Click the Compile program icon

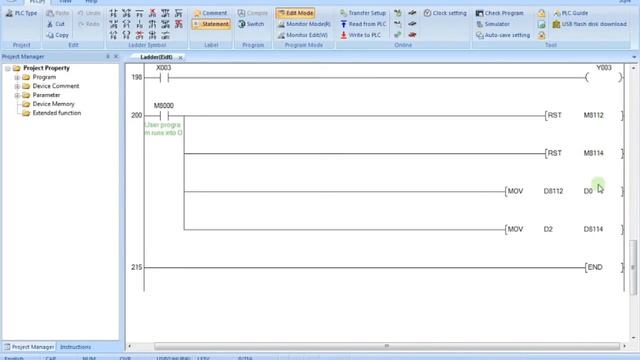coord(253,13)
